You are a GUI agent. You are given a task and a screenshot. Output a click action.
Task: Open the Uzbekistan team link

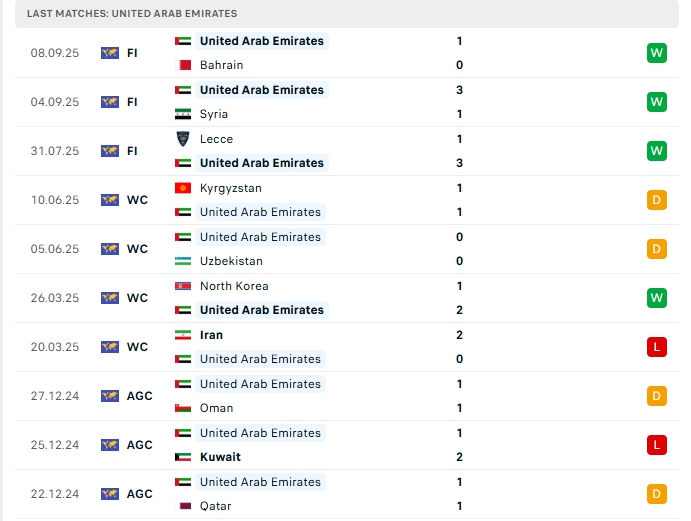coord(231,261)
